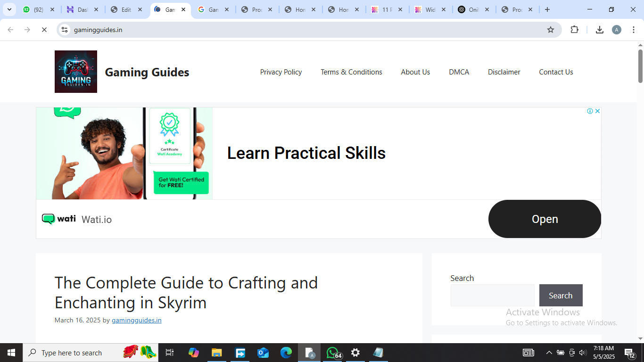The image size is (644, 362).
Task: Go to Contact Us page
Action: coord(556,72)
